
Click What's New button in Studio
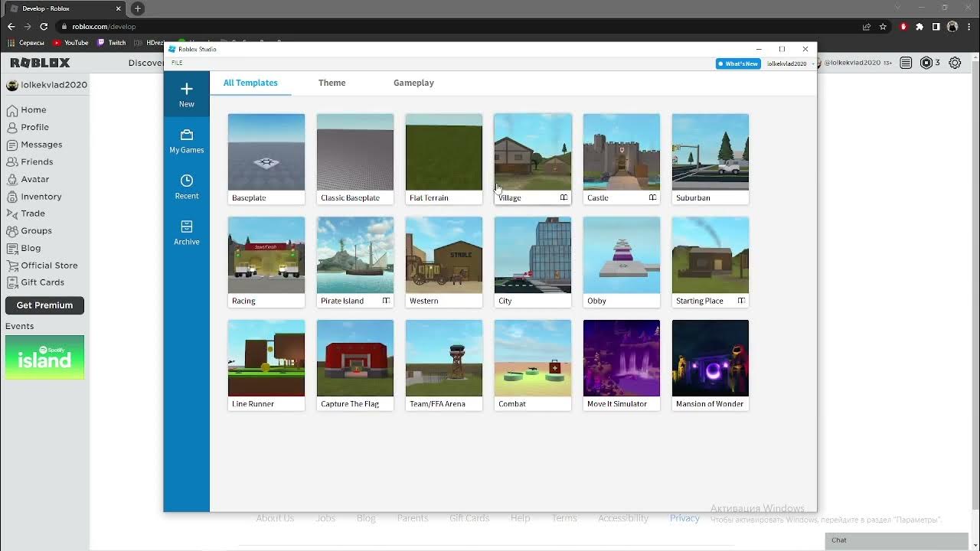pos(738,64)
